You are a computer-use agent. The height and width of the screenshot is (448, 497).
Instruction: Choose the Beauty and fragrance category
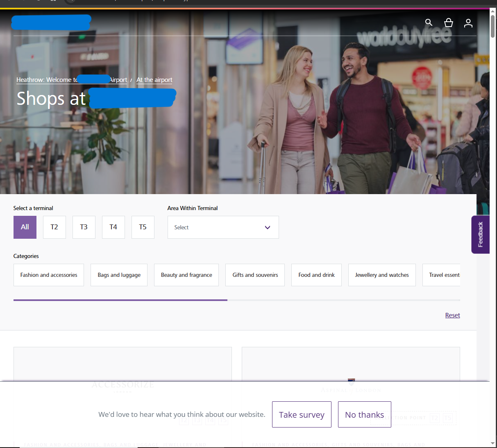point(186,275)
